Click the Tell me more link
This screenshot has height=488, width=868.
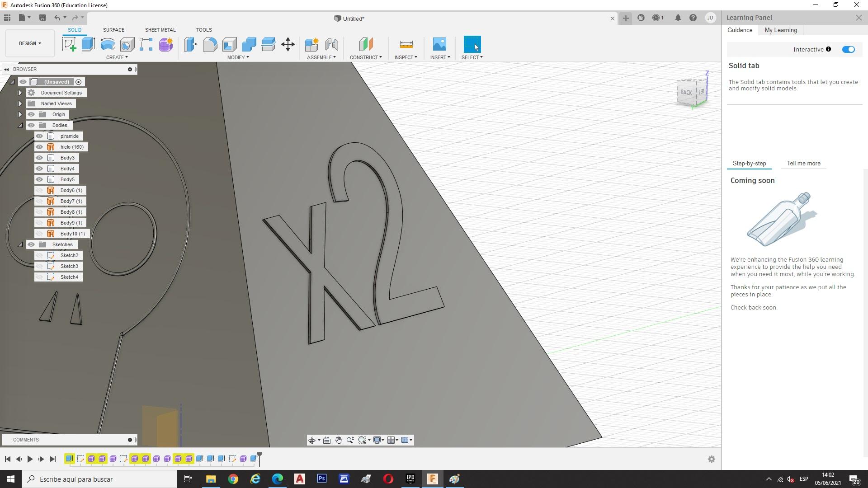click(803, 164)
